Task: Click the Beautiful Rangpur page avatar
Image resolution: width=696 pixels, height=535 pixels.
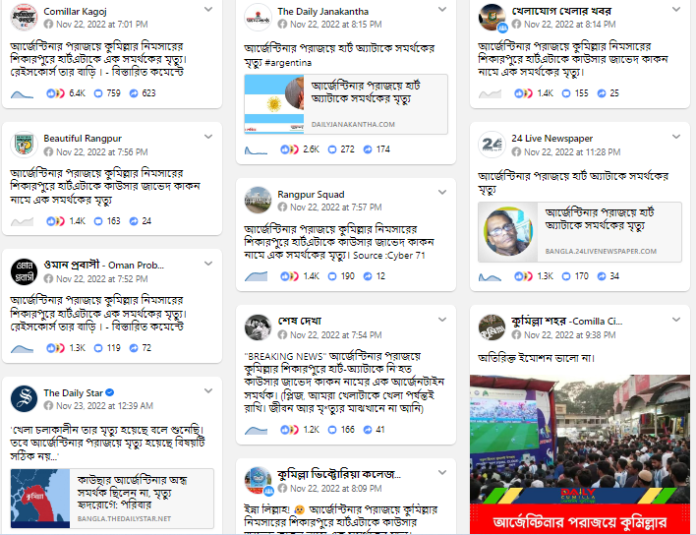Action: 24,145
